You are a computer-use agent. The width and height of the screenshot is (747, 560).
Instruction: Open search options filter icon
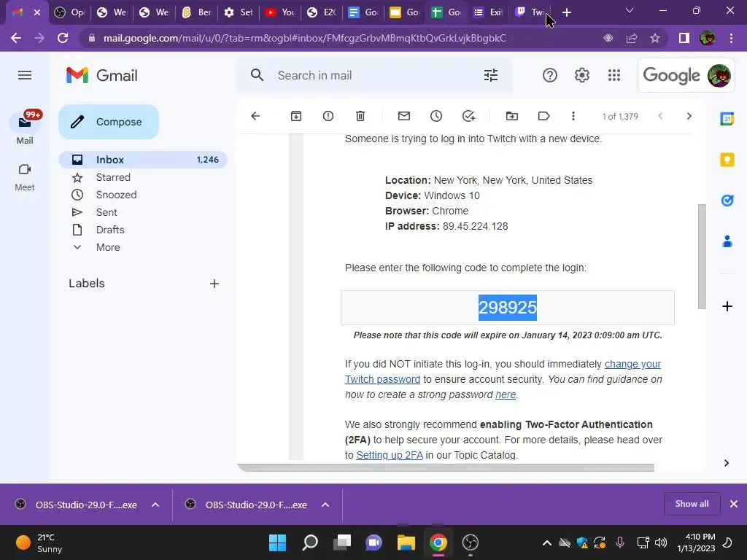tap(491, 75)
